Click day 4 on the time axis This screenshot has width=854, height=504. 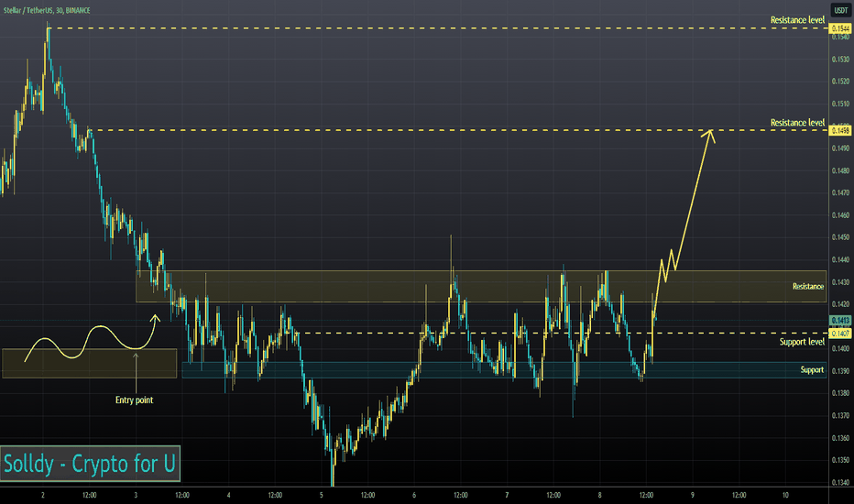pyautogui.click(x=229, y=495)
